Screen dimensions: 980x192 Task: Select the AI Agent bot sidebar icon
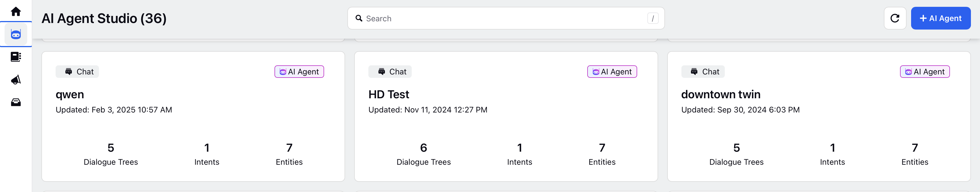point(16,34)
